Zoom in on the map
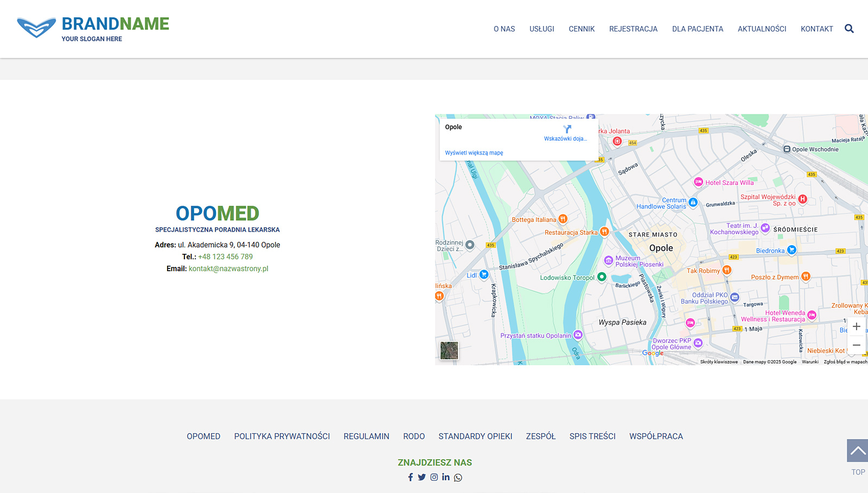This screenshot has height=493, width=868. click(x=856, y=326)
